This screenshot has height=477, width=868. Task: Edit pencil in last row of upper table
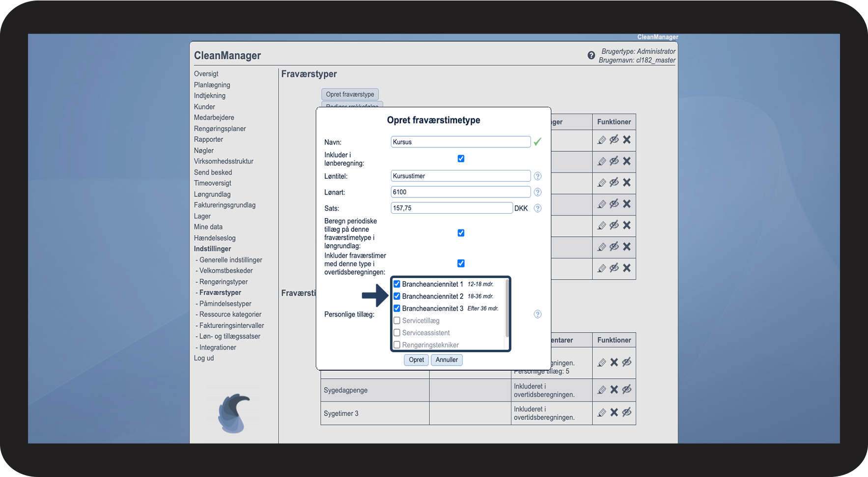click(602, 268)
